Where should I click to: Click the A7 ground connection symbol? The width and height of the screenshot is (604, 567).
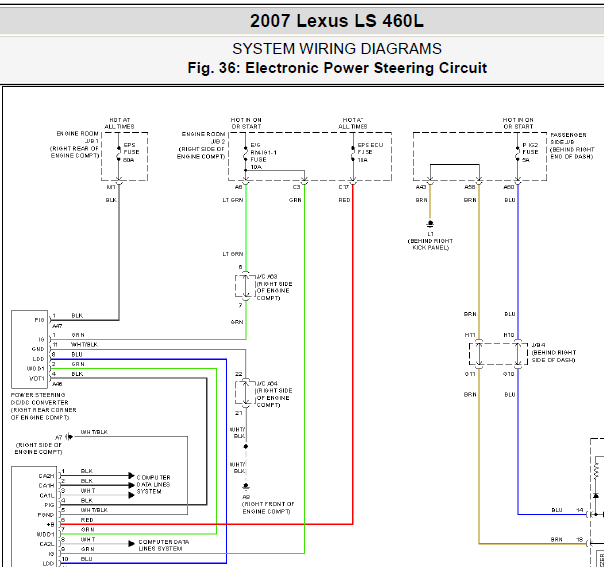pyautogui.click(x=68, y=437)
